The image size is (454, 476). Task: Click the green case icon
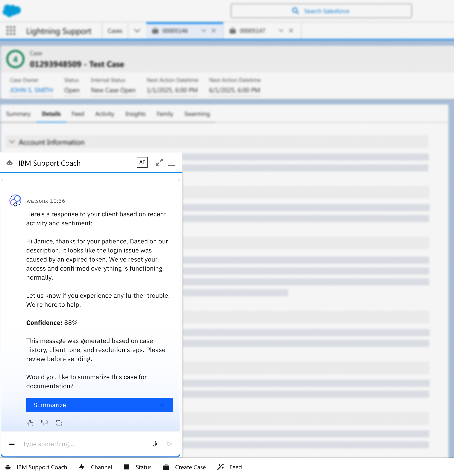tap(15, 59)
